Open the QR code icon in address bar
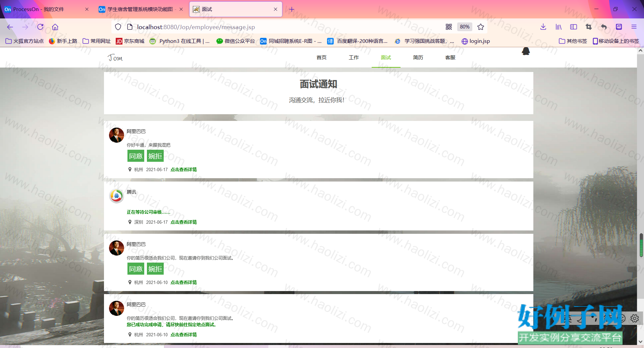Viewport: 644px width, 348px height. pyautogui.click(x=449, y=27)
